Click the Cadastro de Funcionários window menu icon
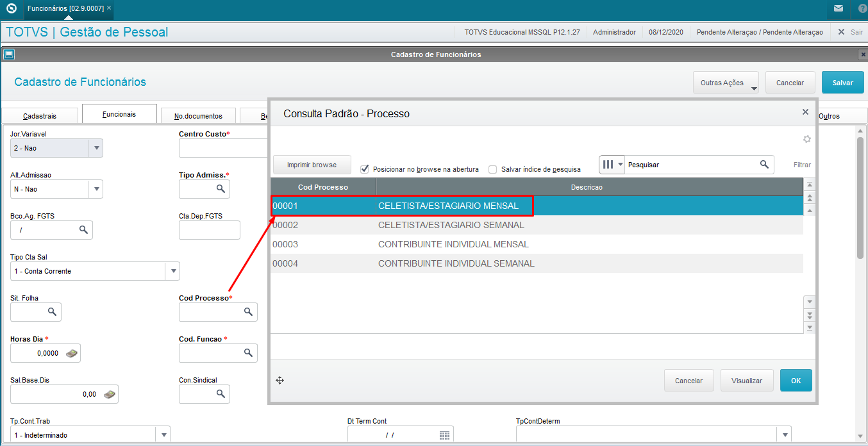This screenshot has width=868, height=446. click(9, 54)
